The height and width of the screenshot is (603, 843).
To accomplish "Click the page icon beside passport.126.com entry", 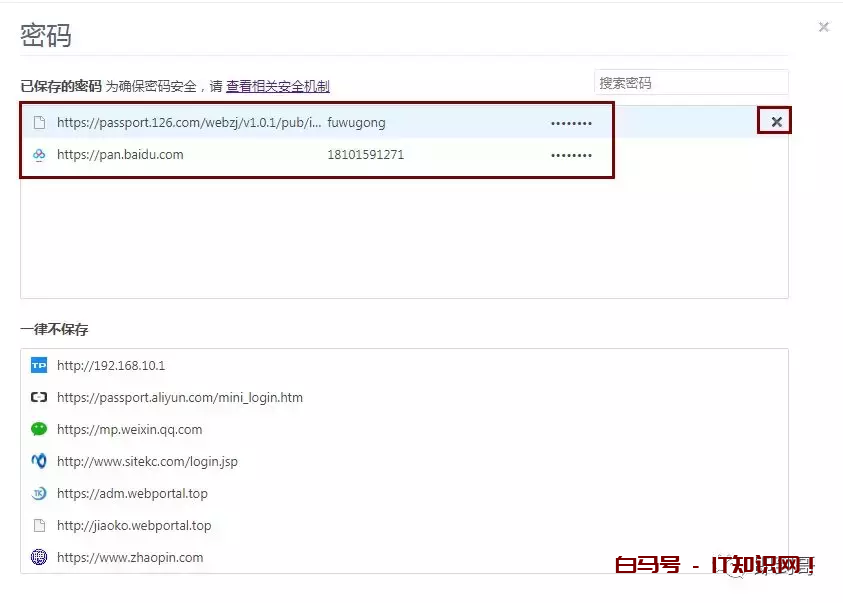I will click(x=39, y=123).
